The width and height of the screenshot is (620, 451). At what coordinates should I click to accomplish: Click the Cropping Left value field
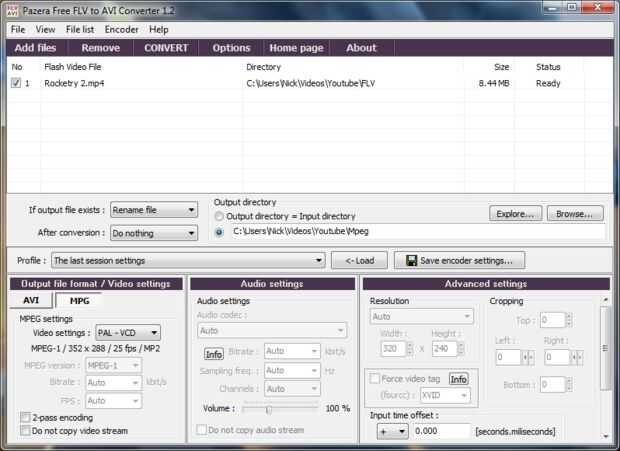pos(508,357)
